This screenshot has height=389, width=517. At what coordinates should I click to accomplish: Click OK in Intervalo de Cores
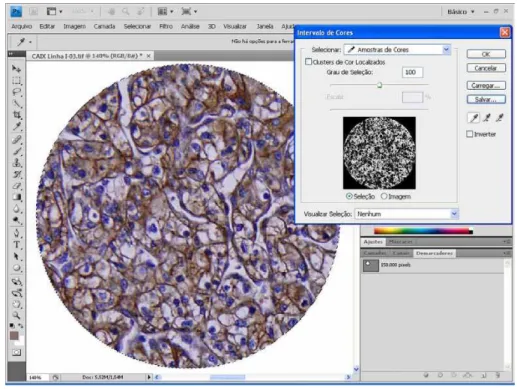(x=486, y=54)
